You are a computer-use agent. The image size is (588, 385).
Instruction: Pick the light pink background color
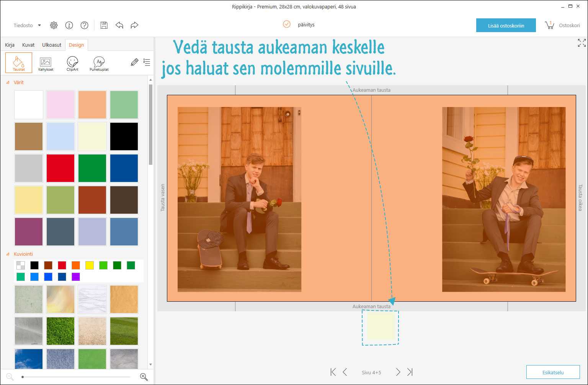(x=60, y=105)
